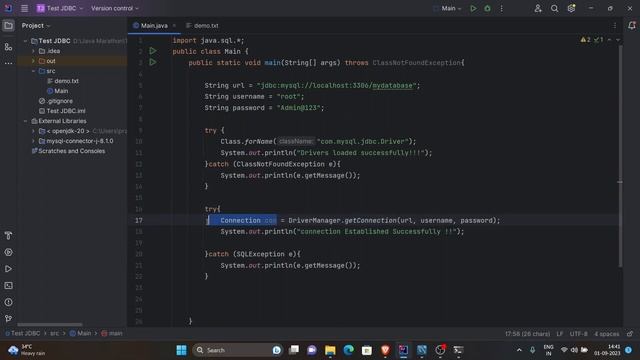Change 4 spaces indent setting
640x360 pixels.
pos(607,334)
